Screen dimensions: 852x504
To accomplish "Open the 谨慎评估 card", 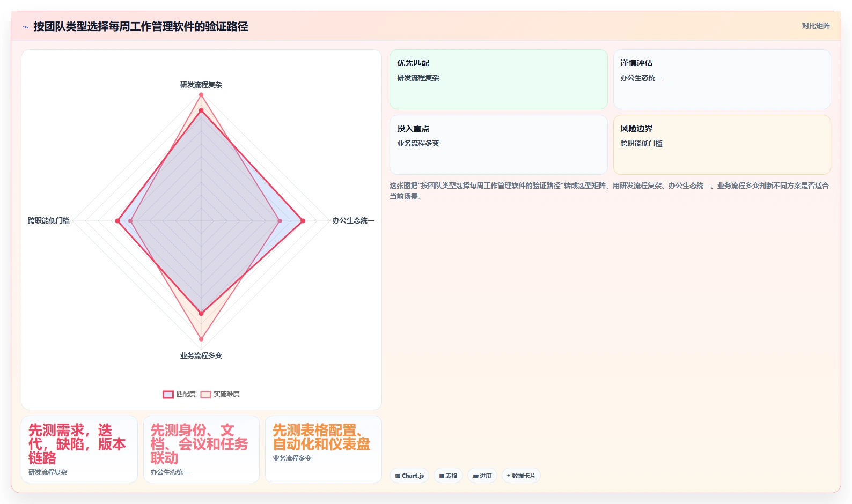I will click(722, 79).
